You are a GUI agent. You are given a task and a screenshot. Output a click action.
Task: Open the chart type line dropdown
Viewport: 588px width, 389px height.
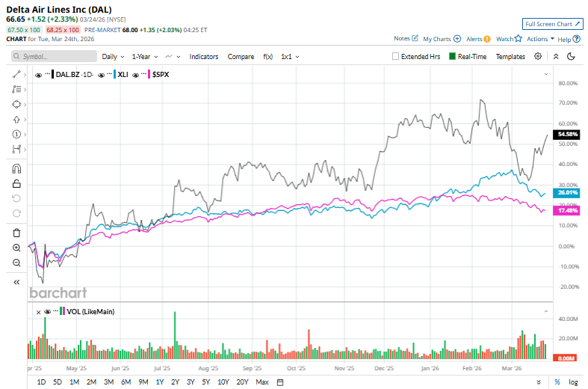[x=173, y=57]
